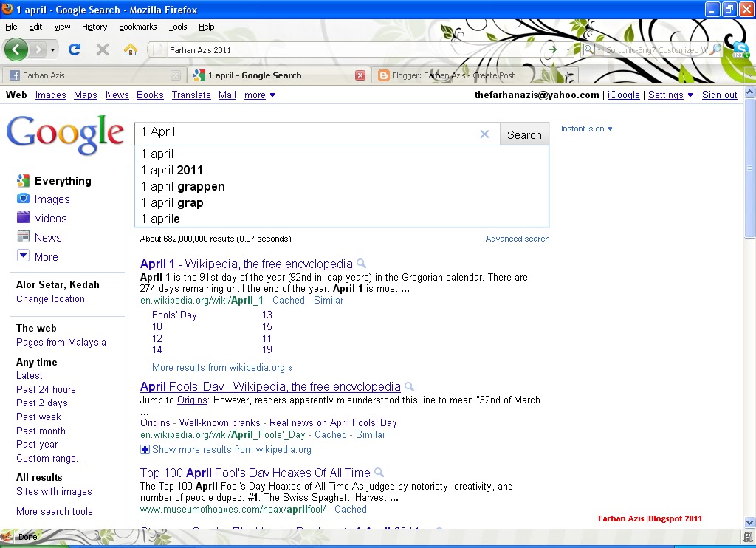This screenshot has width=756, height=548.
Task: Open the Help menu
Action: click(207, 27)
